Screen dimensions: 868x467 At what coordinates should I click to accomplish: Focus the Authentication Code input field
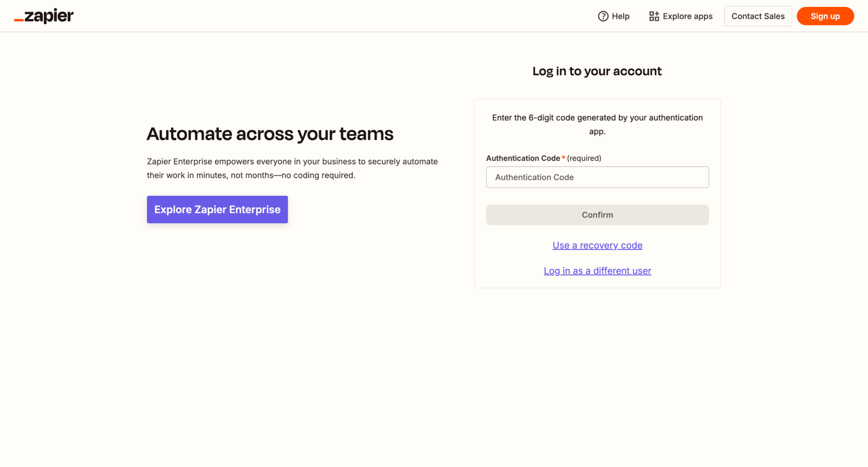597,177
